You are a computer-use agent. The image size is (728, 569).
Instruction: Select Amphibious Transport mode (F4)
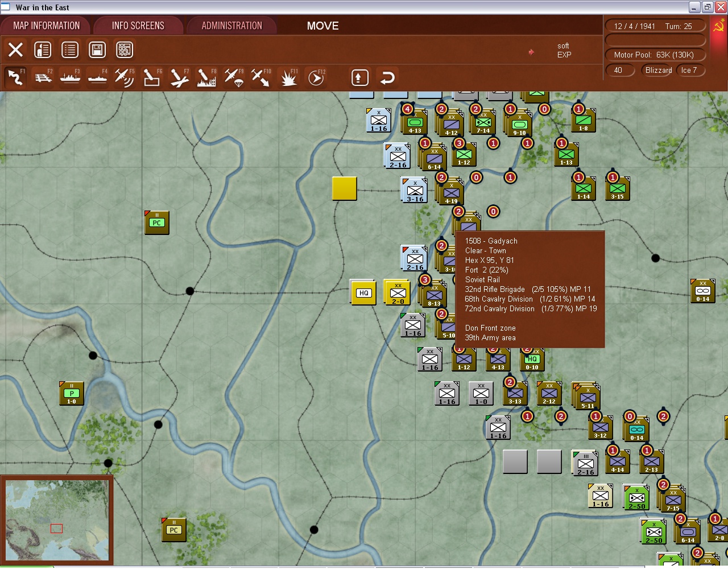point(97,77)
